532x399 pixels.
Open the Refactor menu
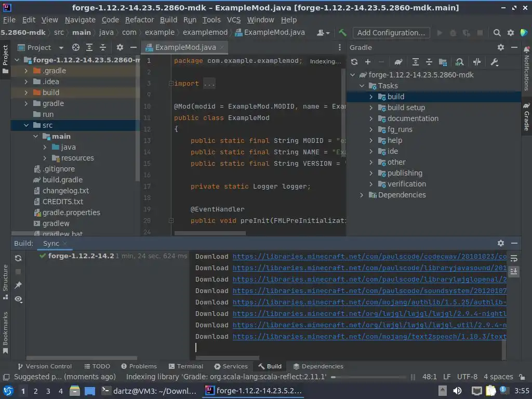coord(139,20)
